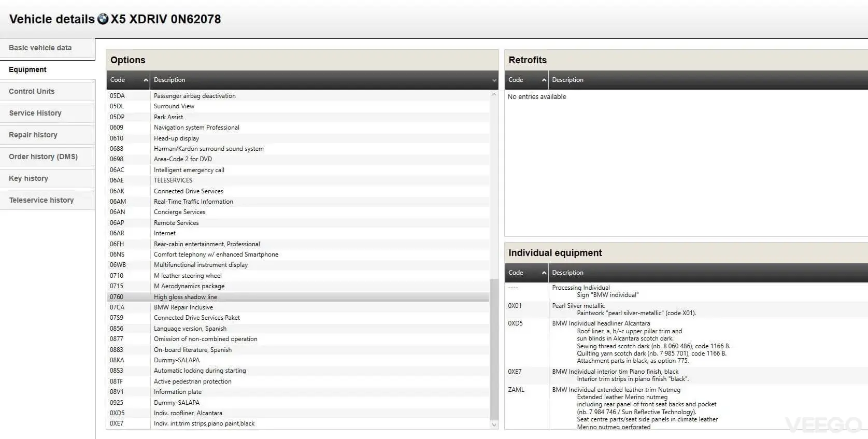Select Indiv. int.trim strips, piano paint row
The height and width of the screenshot is (439, 868).
298,423
